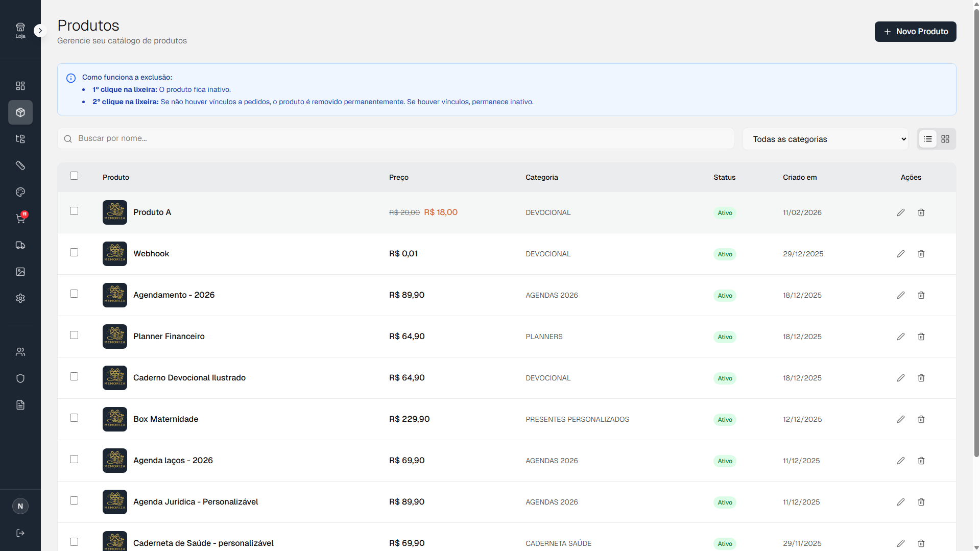980x551 pixels.
Task: Toggle the select-all checkbox in table header
Action: pyautogui.click(x=74, y=176)
